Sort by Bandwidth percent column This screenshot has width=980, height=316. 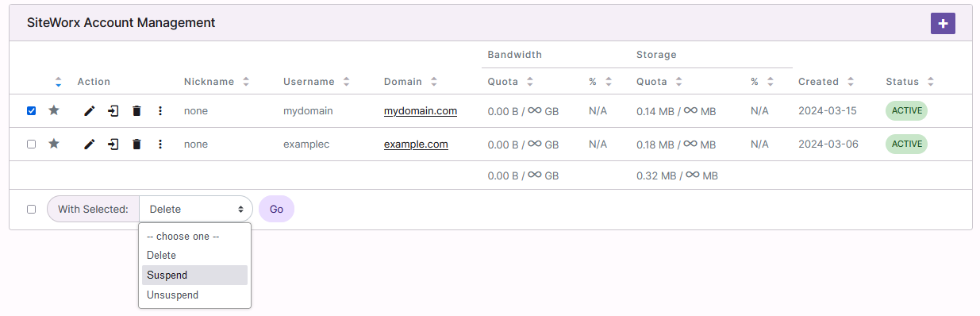tap(609, 82)
